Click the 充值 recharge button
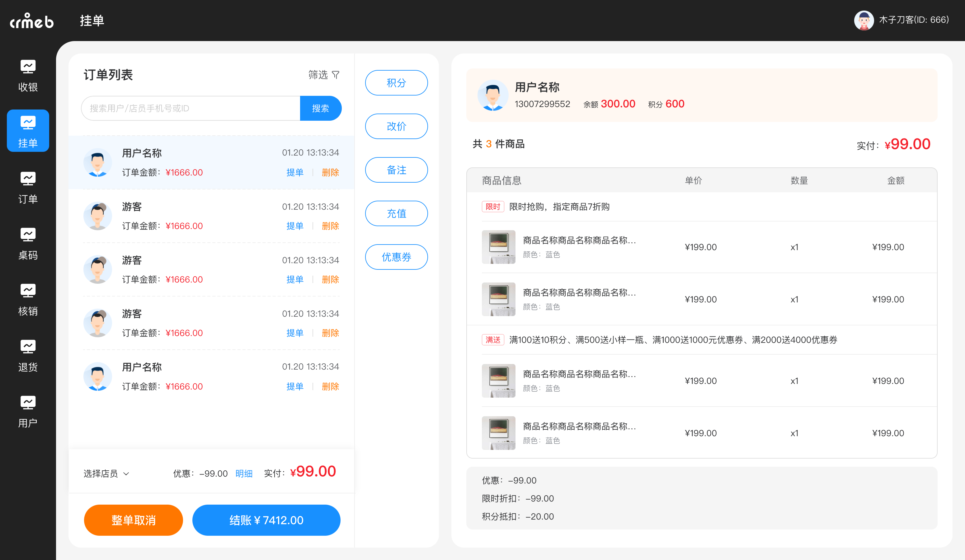 coord(396,213)
